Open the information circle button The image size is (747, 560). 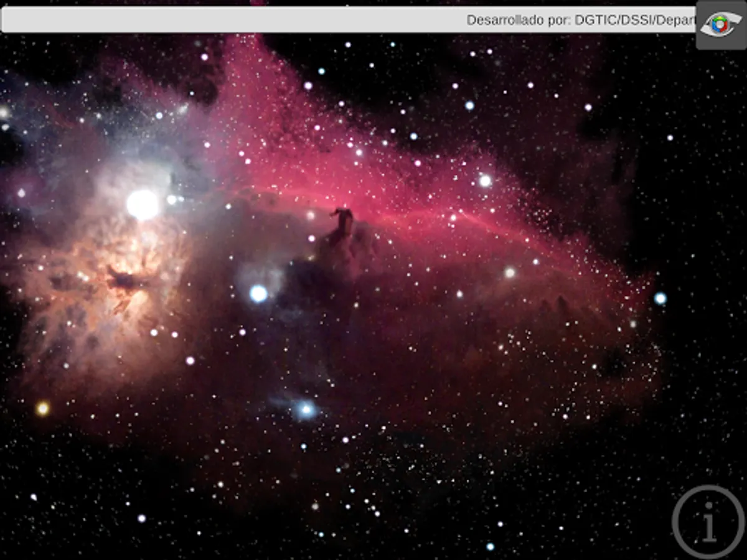[708, 521]
